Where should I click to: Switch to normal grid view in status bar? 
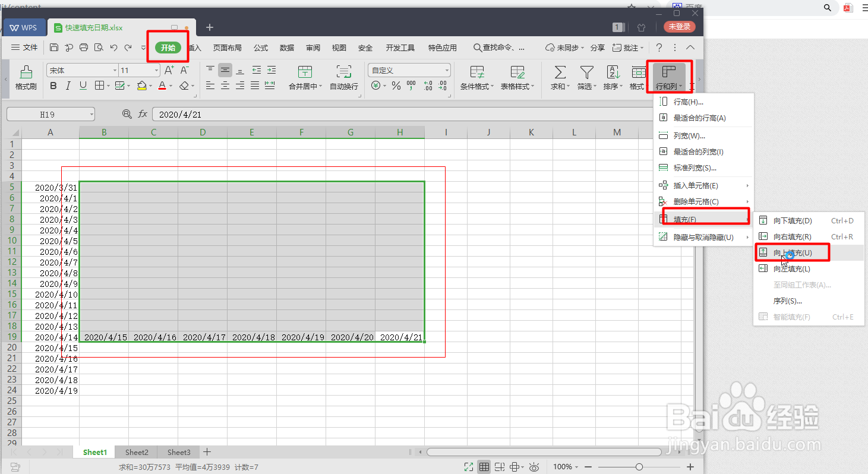[484, 467]
